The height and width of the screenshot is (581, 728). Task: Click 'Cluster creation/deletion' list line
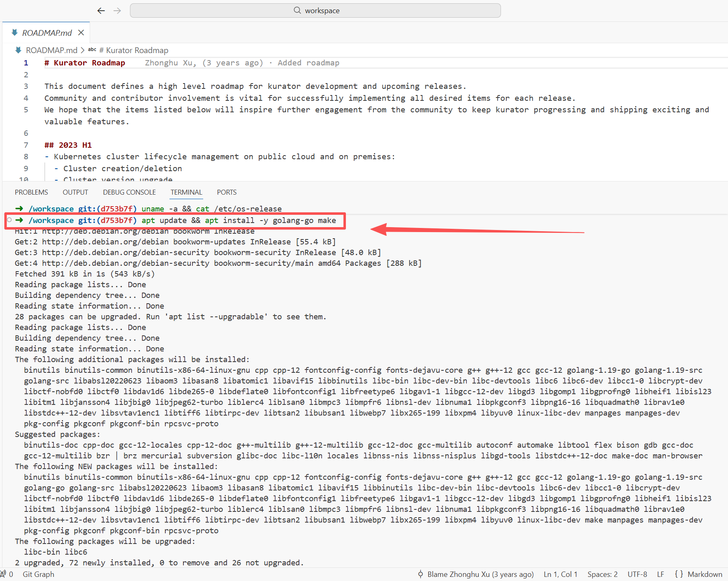[123, 169]
